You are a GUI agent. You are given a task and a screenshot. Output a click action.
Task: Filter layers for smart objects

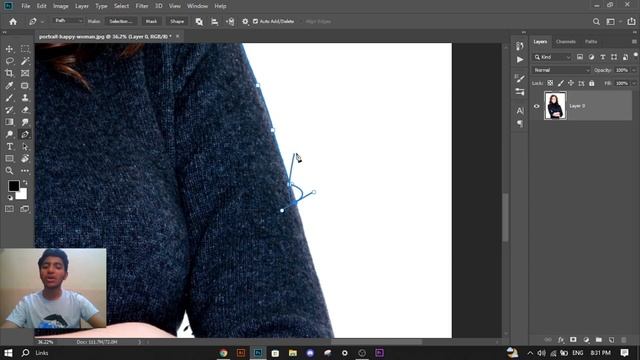(625, 57)
